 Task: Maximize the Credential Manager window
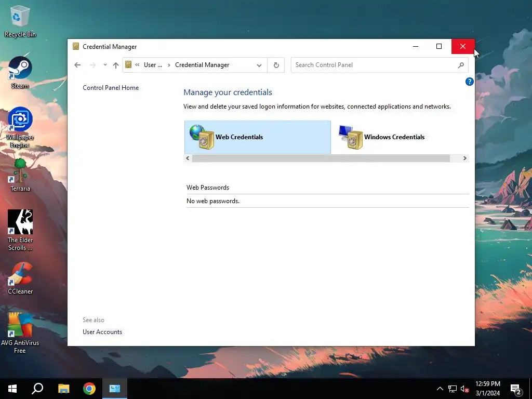[439, 46]
